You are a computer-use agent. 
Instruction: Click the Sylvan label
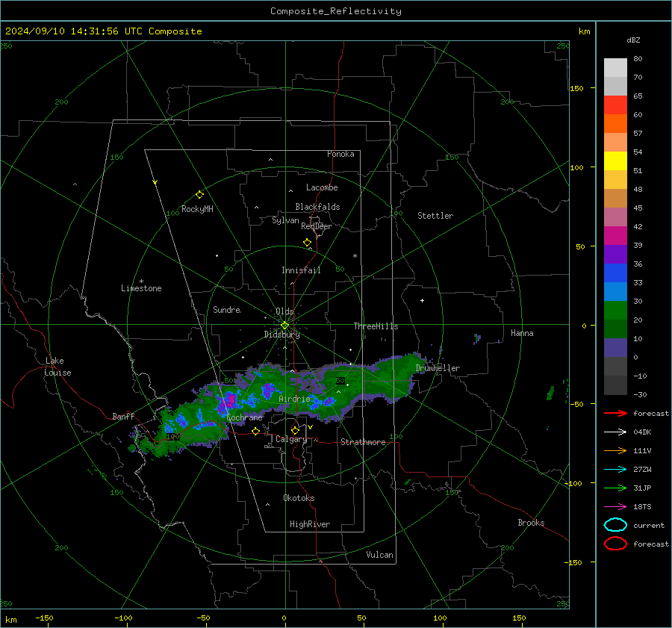[x=285, y=220]
